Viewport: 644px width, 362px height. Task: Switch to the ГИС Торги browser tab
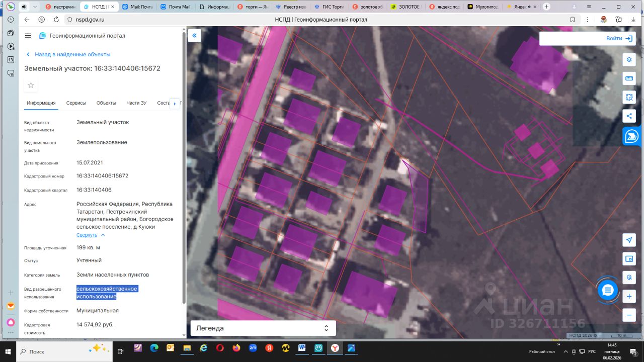(330, 7)
